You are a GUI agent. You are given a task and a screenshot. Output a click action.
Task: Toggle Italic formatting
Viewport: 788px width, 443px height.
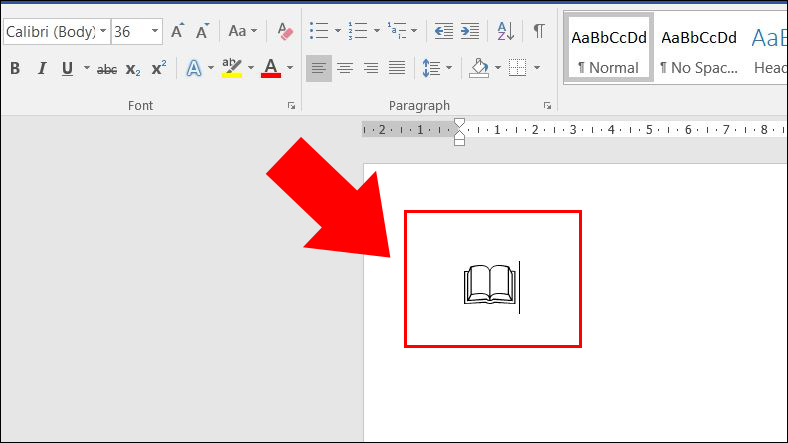41,69
